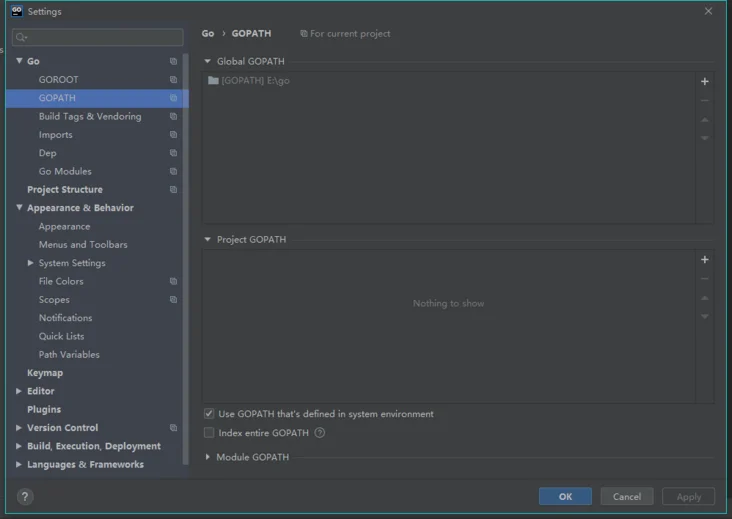732x519 pixels.
Task: Open Quick Lists settings
Action: pos(62,336)
